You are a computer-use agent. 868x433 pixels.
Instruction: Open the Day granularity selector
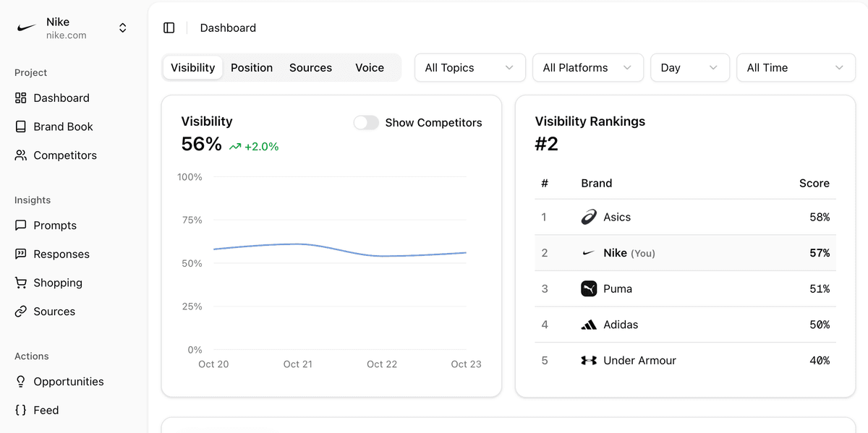point(689,67)
